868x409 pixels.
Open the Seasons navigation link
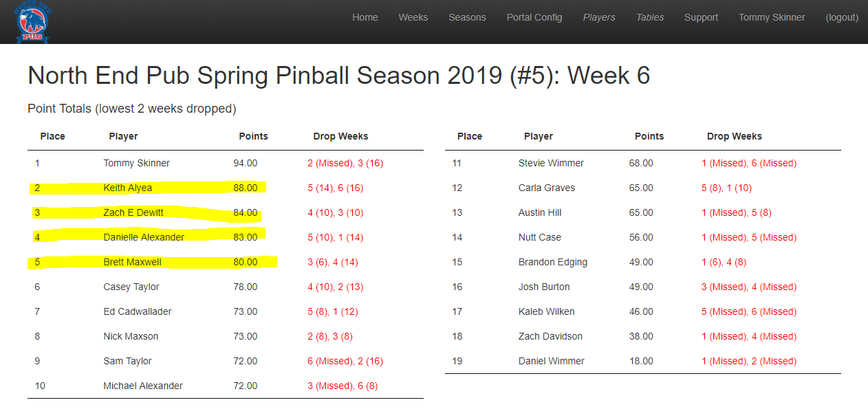click(x=467, y=18)
